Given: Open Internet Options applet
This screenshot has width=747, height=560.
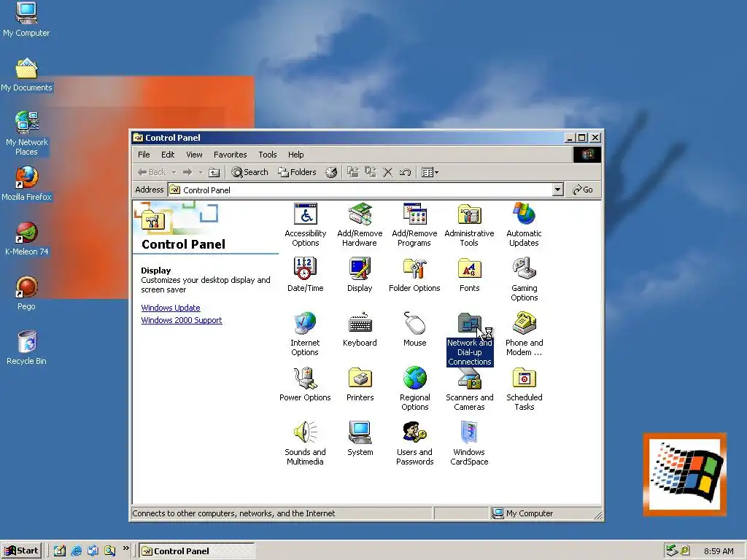Looking at the screenshot, I should click(305, 334).
